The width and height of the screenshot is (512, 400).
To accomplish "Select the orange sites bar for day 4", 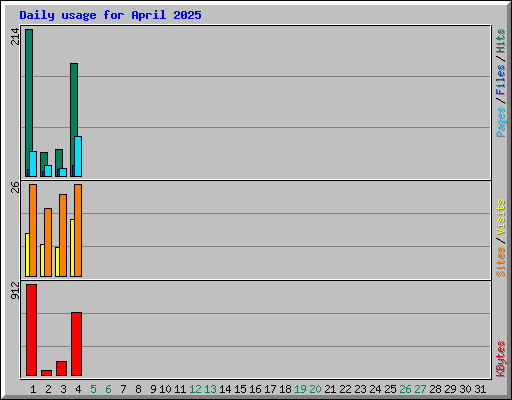I will 78,230.
